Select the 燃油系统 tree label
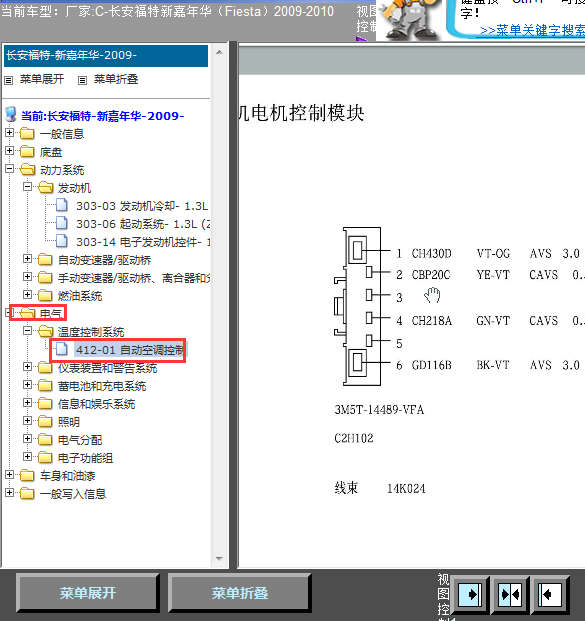 [80, 296]
